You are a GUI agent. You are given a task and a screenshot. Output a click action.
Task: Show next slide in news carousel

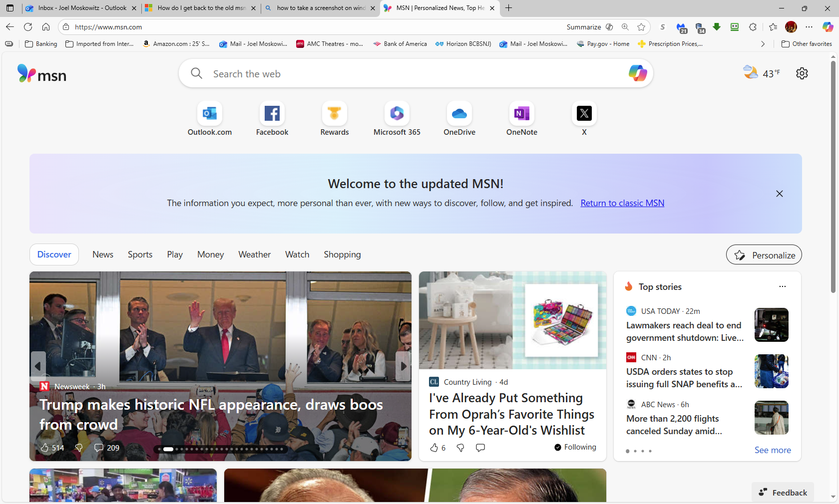click(403, 366)
